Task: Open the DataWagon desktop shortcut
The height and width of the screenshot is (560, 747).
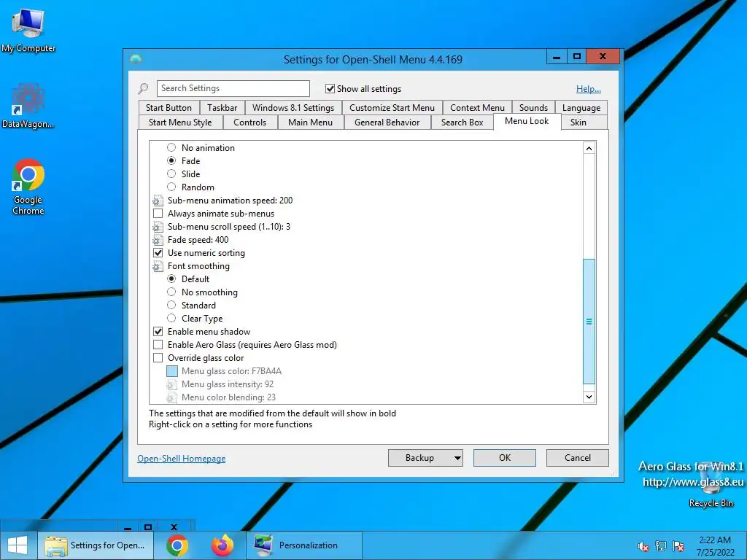Action: (28, 106)
